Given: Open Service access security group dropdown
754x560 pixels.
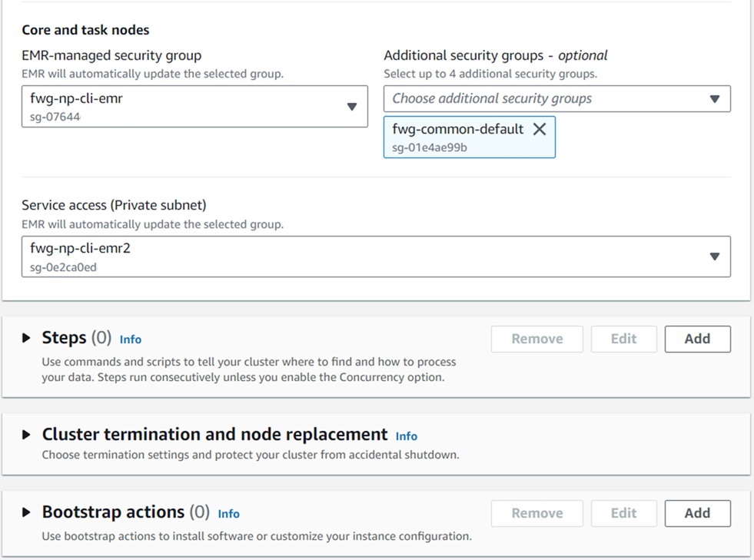Looking at the screenshot, I should tap(714, 256).
